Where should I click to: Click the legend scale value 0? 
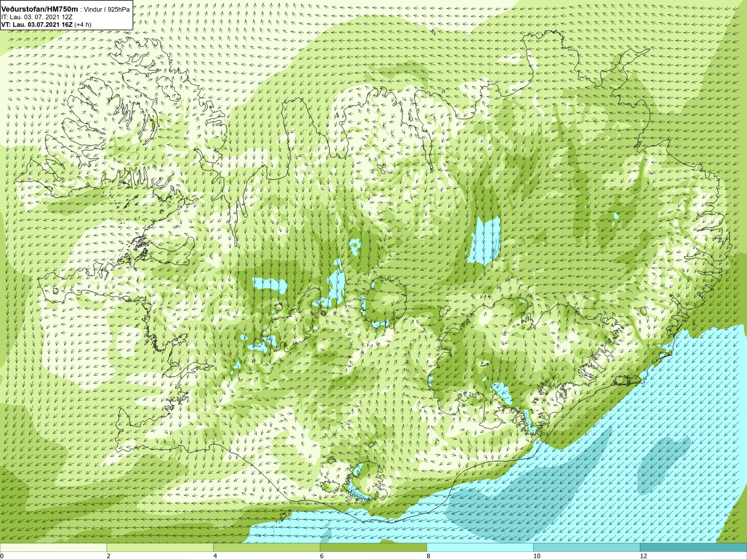(2, 556)
